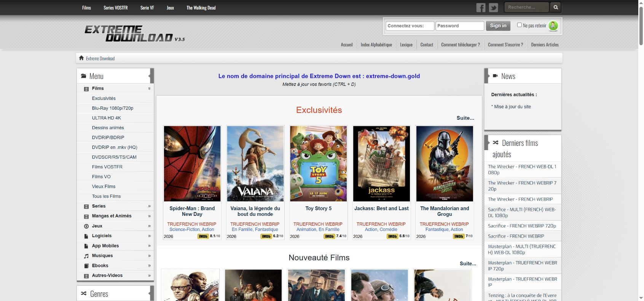Expand the App Mobiles section

(x=149, y=246)
